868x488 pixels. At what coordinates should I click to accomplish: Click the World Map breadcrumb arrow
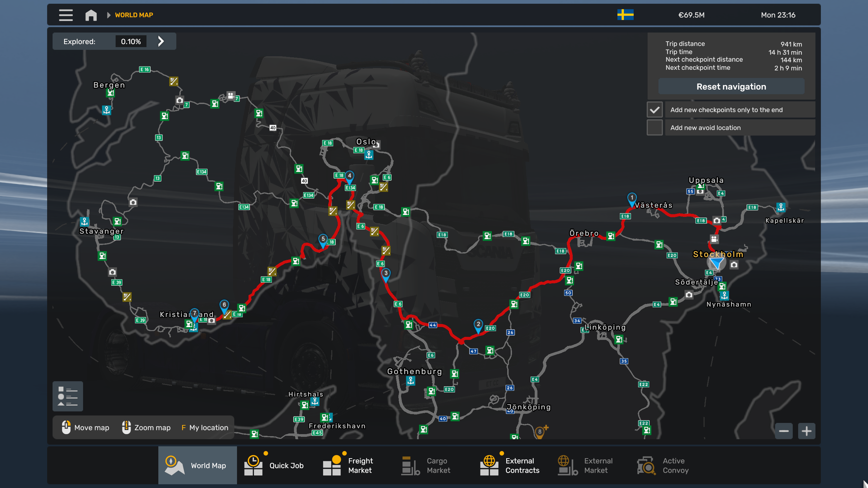click(108, 15)
